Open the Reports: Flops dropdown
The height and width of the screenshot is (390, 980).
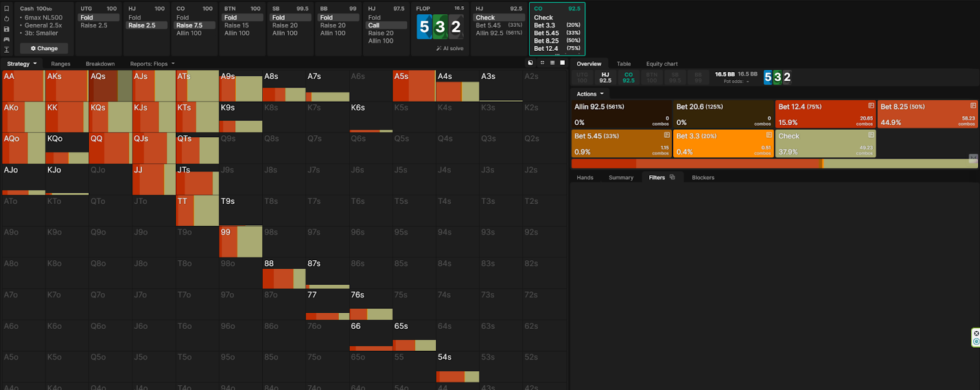click(x=153, y=64)
